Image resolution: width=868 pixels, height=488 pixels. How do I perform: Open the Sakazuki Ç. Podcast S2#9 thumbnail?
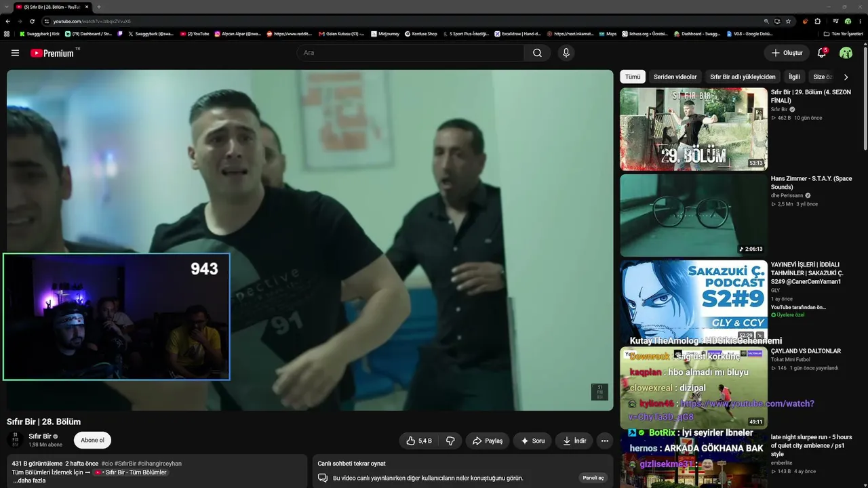pos(694,302)
